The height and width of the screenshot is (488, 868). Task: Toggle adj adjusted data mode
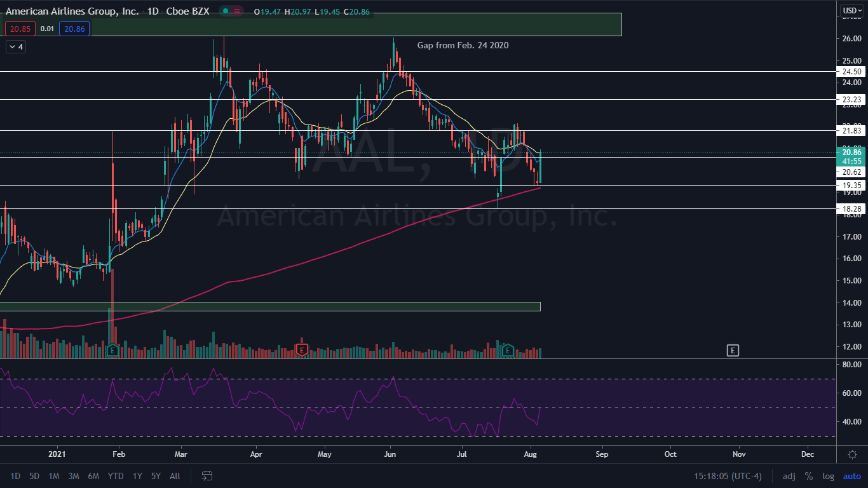(x=789, y=476)
